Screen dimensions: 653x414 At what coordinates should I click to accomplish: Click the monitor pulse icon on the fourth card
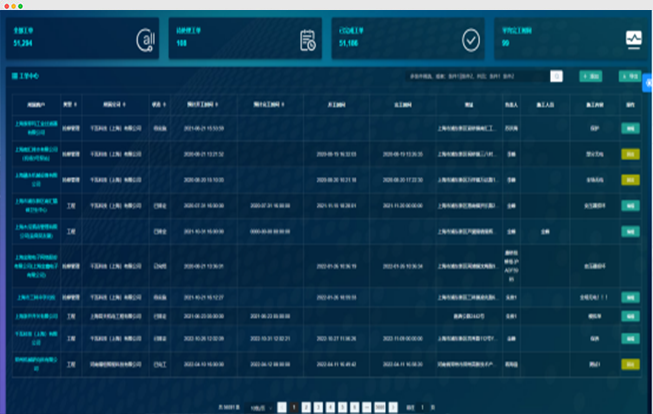[x=633, y=39]
